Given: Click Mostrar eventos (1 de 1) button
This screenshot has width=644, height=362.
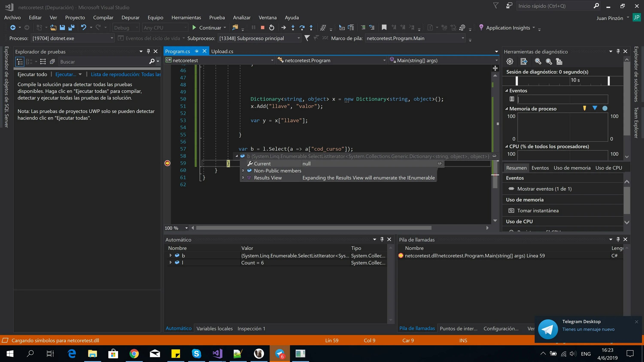Looking at the screenshot, I should point(544,189).
